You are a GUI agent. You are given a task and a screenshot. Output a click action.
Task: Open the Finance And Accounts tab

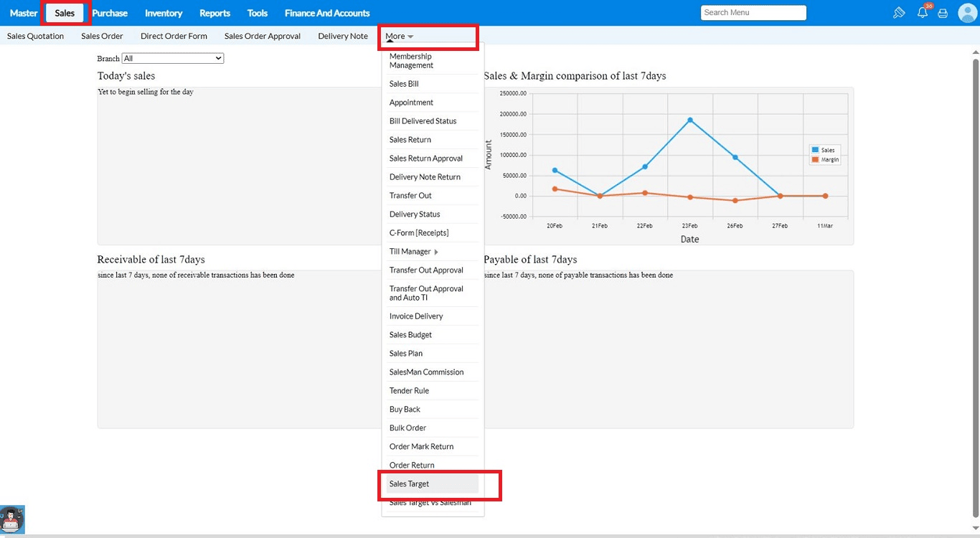[x=327, y=13]
